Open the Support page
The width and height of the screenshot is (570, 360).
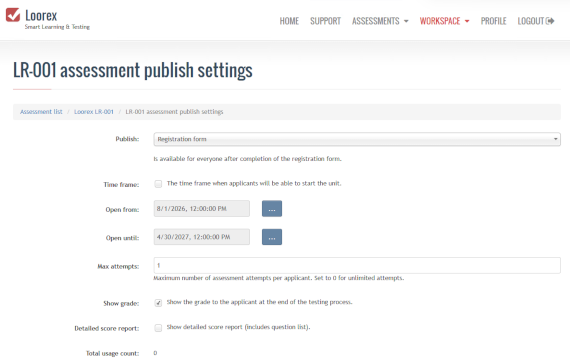point(325,21)
